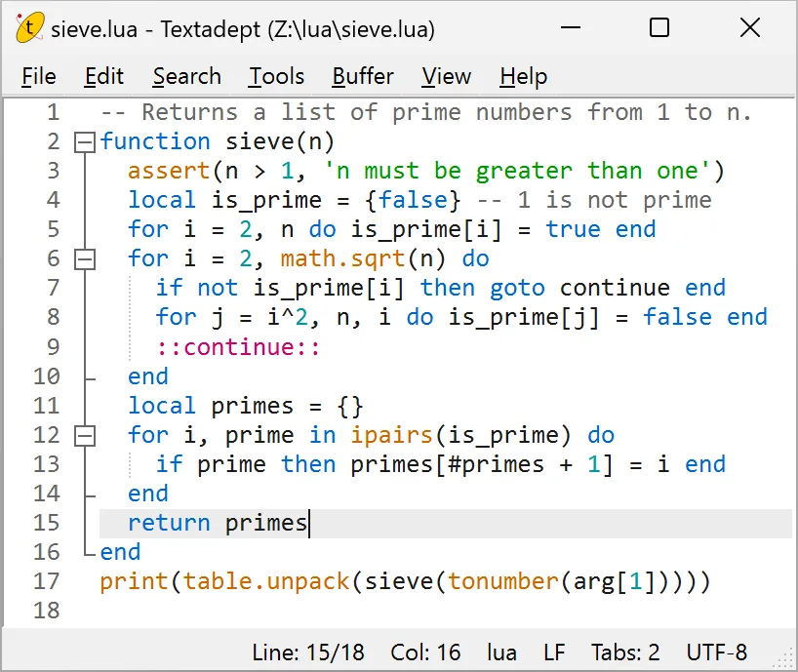Open the Buffer menu
This screenshot has height=672, width=798.
point(363,77)
